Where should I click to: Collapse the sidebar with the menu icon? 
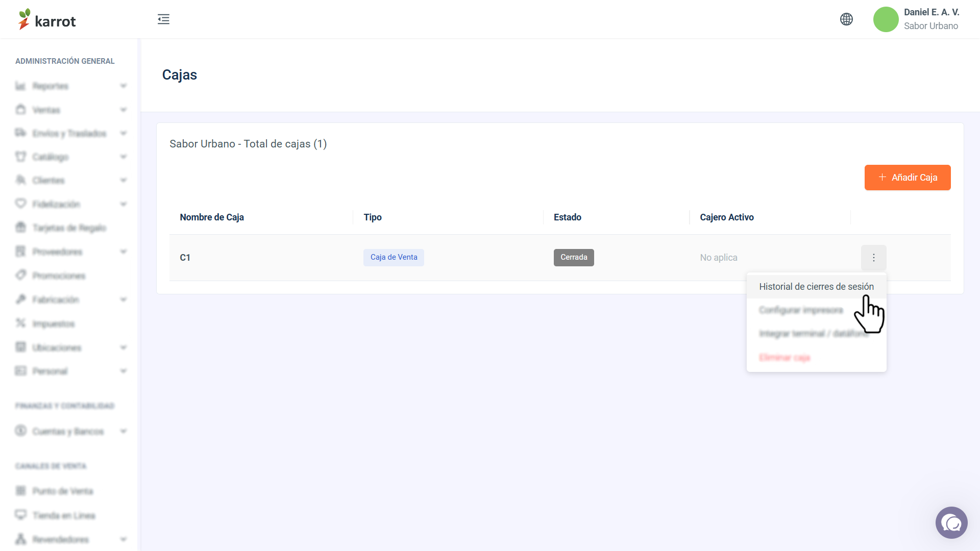tap(163, 19)
